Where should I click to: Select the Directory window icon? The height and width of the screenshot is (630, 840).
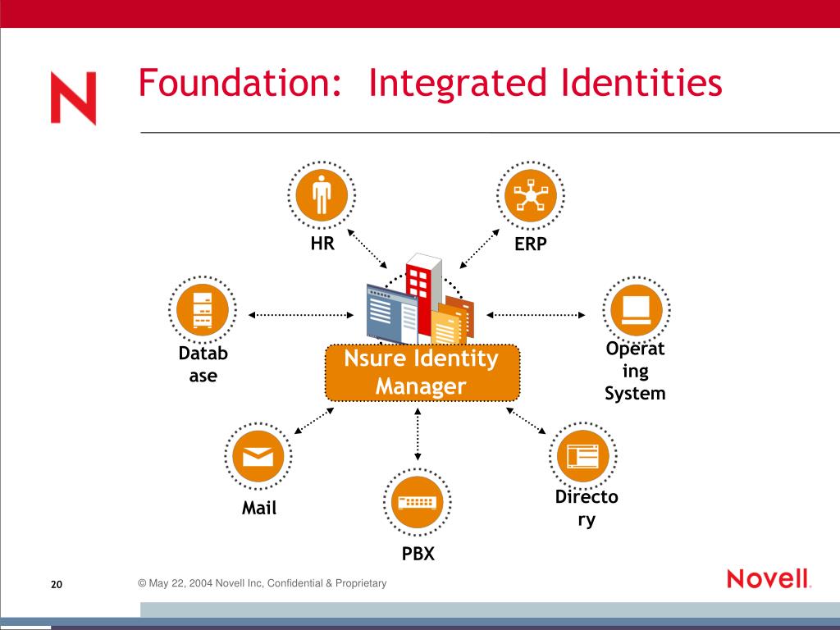pos(583,456)
